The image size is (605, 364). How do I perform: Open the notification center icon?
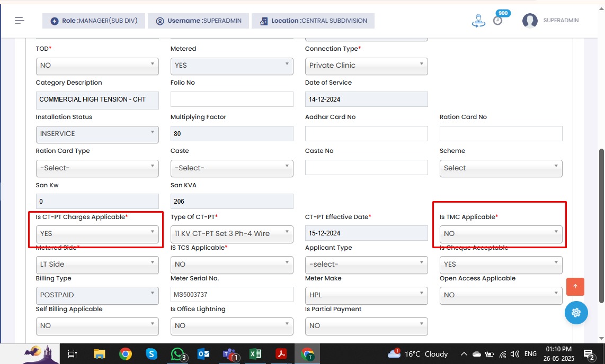589,354
